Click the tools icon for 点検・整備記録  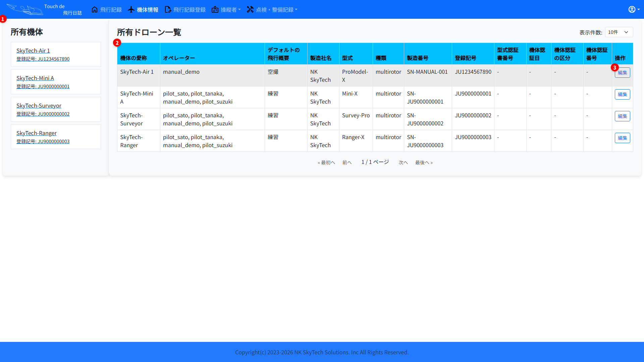click(x=250, y=9)
